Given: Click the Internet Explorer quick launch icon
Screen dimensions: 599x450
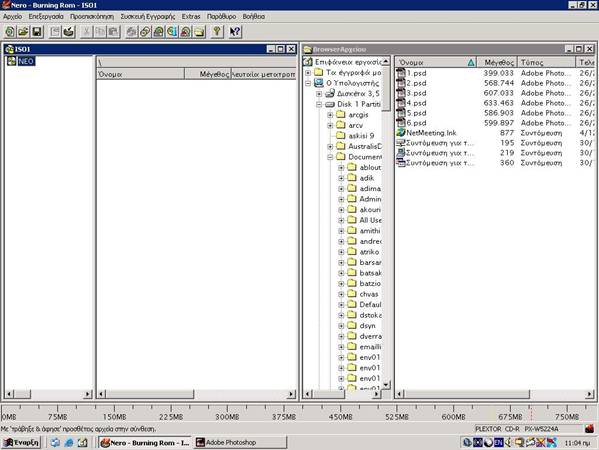Looking at the screenshot, I should tap(69, 443).
